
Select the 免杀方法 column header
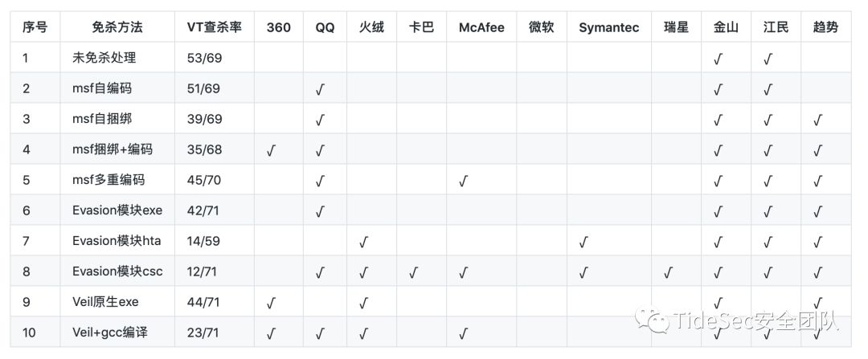(x=117, y=27)
